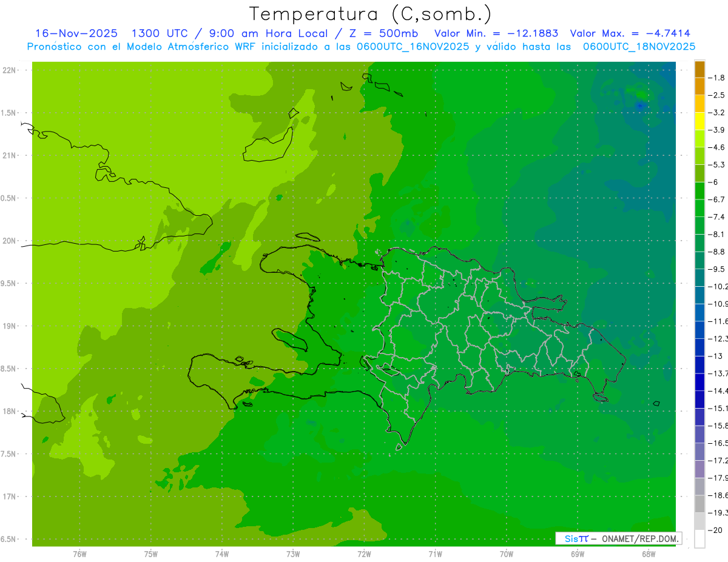Select the "1300 UTC" time text
This screenshot has width=728, height=562.
160,33
